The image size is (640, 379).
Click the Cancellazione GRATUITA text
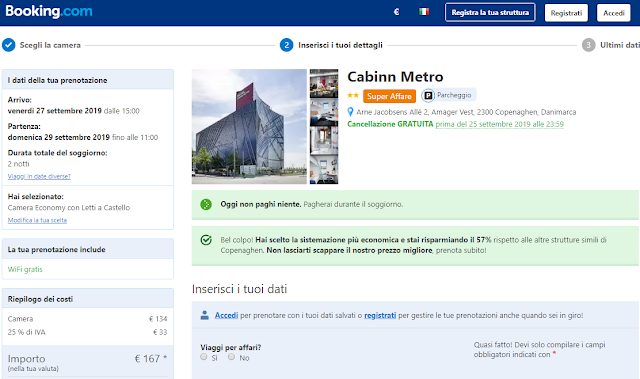click(390, 124)
